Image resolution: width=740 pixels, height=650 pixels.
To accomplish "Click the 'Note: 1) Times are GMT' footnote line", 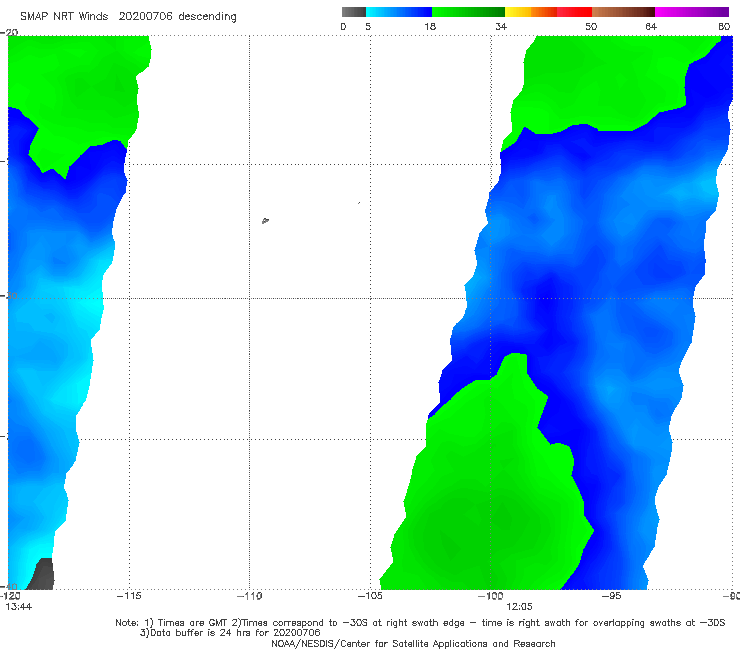I will tap(420, 623).
